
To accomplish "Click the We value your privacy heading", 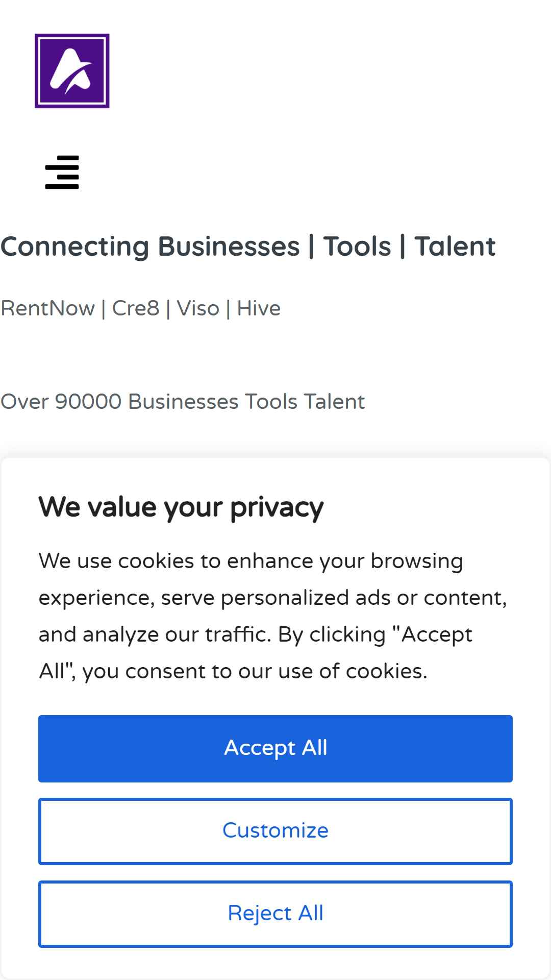I will (181, 508).
